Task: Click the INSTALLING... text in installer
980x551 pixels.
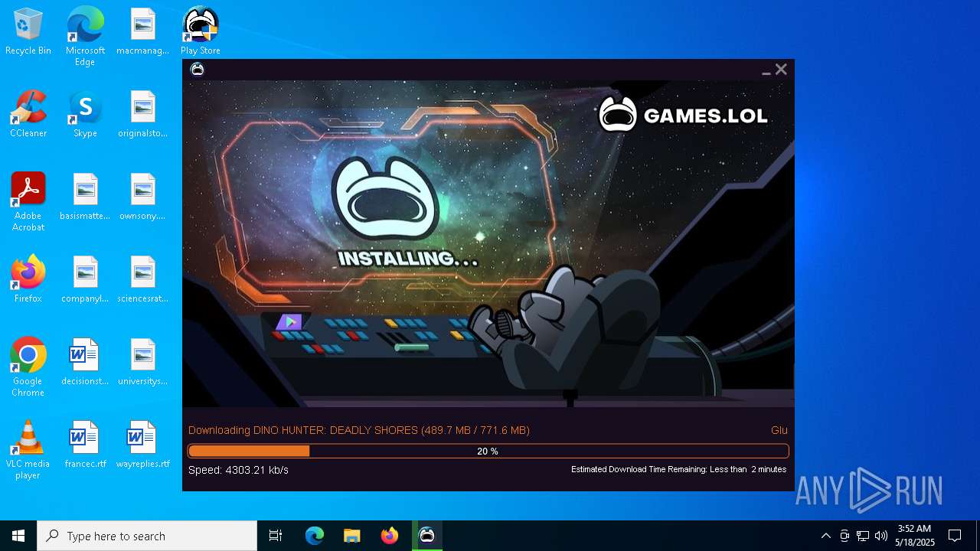Action: pyautogui.click(x=408, y=259)
